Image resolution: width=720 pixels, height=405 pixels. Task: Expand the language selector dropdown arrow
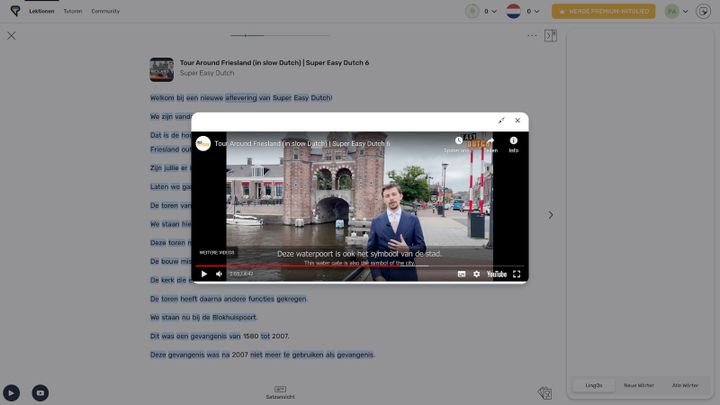(x=536, y=11)
